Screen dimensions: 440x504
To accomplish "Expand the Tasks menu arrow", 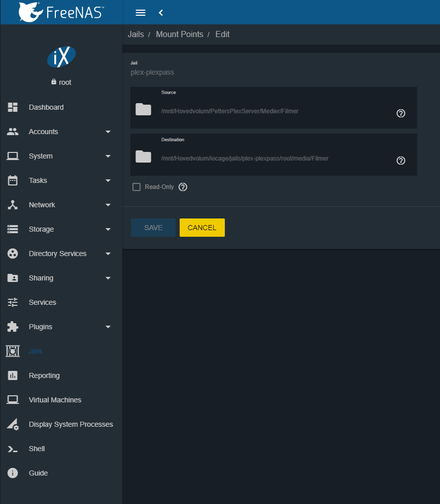I will pos(108,181).
